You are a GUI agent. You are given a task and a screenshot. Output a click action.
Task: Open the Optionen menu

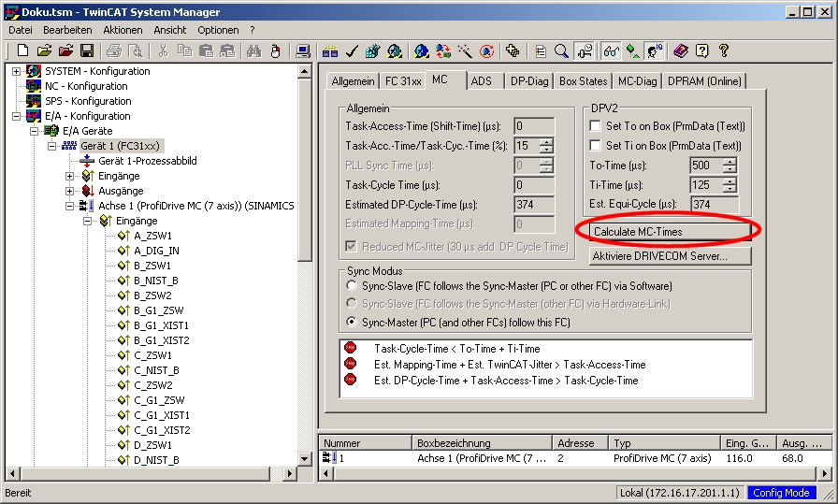tap(218, 30)
